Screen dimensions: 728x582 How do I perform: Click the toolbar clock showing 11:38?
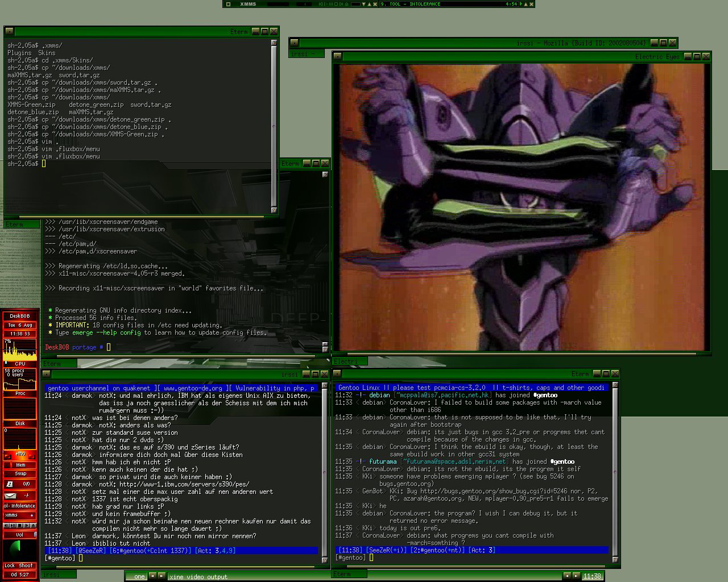point(592,576)
